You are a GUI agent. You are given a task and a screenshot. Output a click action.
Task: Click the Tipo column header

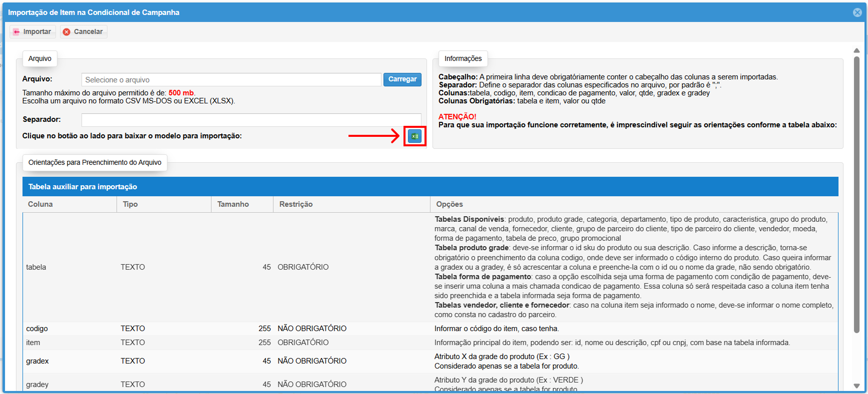(130, 204)
